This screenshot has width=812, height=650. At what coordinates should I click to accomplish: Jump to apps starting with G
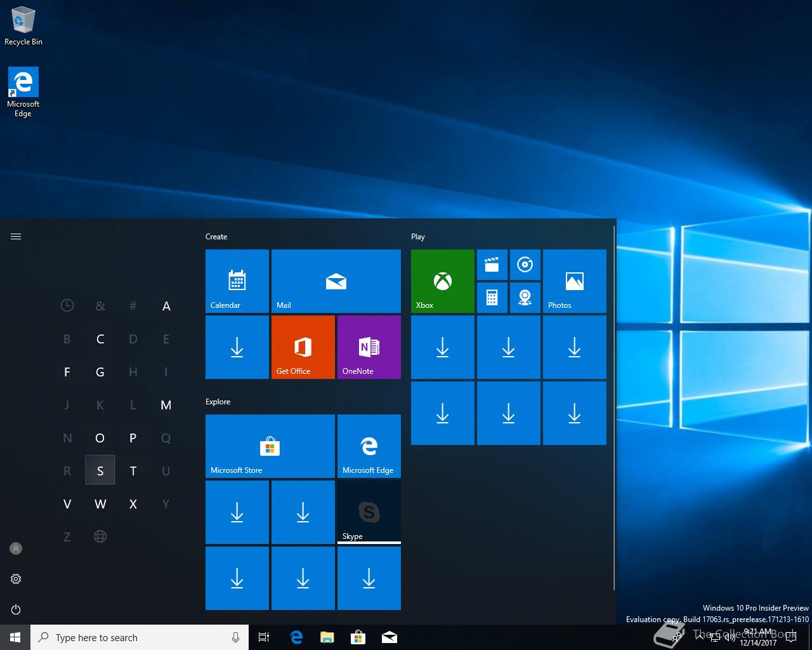pos(100,372)
